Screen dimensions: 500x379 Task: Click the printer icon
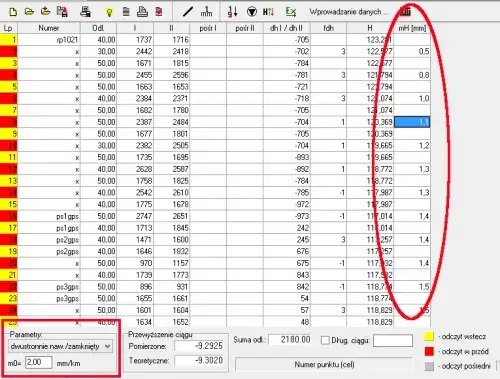point(142,12)
